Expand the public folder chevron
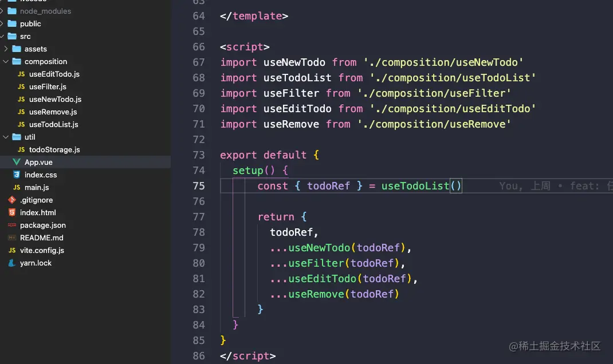The height and width of the screenshot is (364, 613). (2, 24)
